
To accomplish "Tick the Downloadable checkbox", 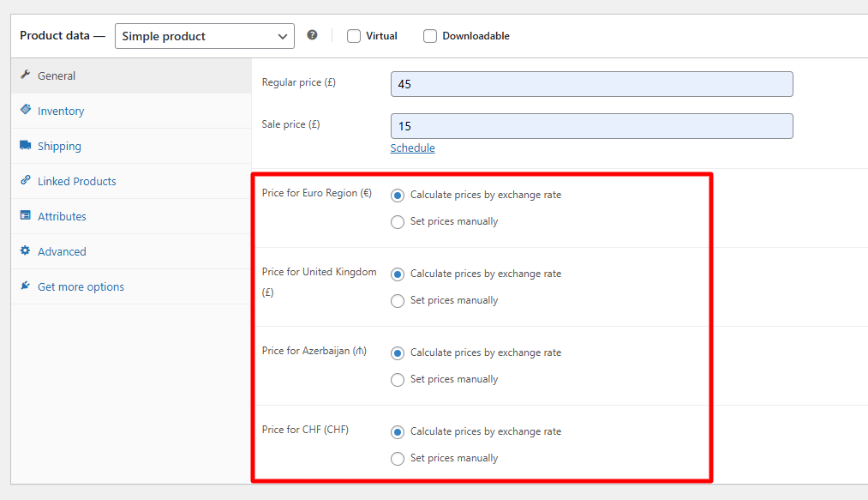I will 430,36.
